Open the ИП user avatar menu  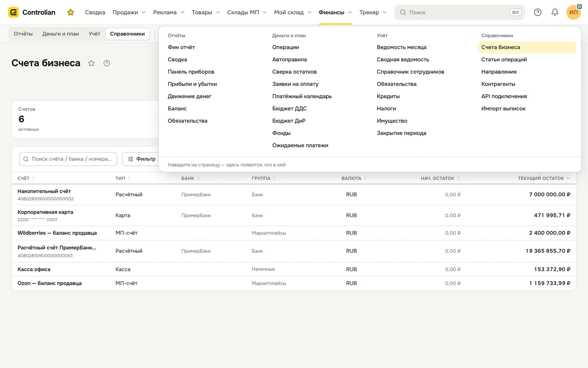click(x=574, y=13)
